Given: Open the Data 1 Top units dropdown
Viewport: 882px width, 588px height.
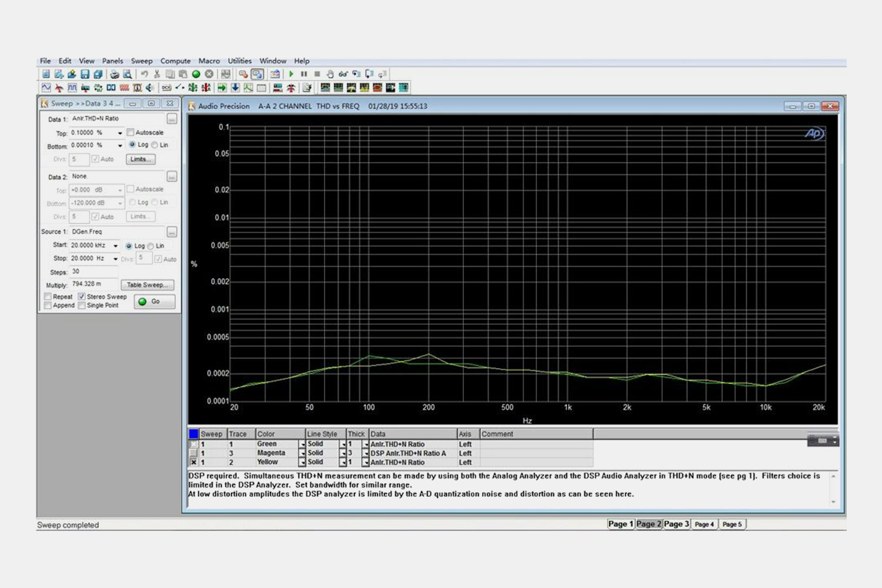Looking at the screenshot, I should point(120,133).
